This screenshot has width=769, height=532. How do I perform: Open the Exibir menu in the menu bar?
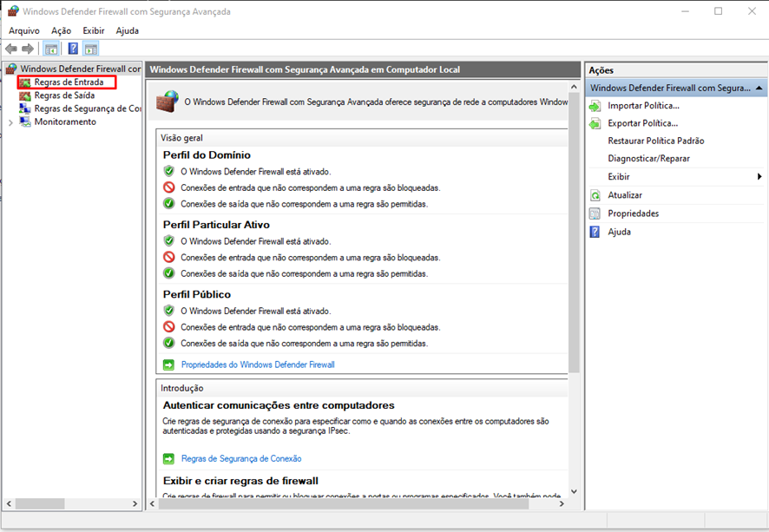pos(93,30)
